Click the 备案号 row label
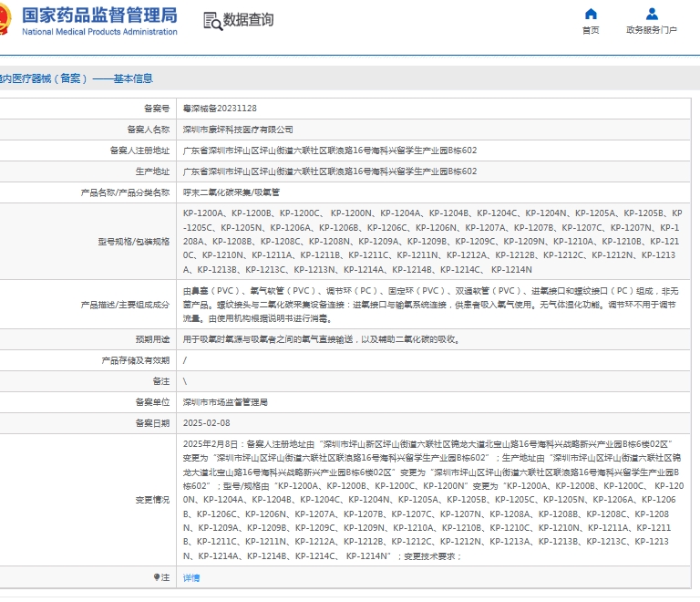The width and height of the screenshot is (700, 602). [157, 108]
